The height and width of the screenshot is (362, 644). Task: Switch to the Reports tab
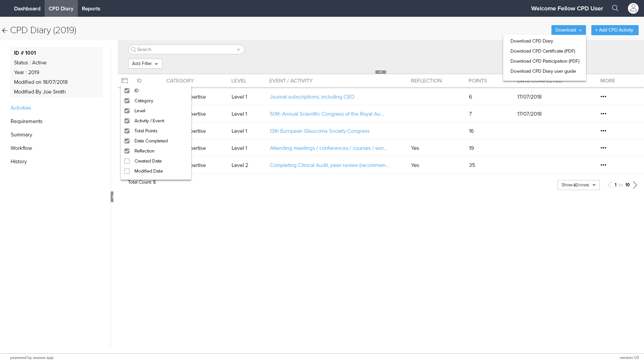click(x=91, y=9)
